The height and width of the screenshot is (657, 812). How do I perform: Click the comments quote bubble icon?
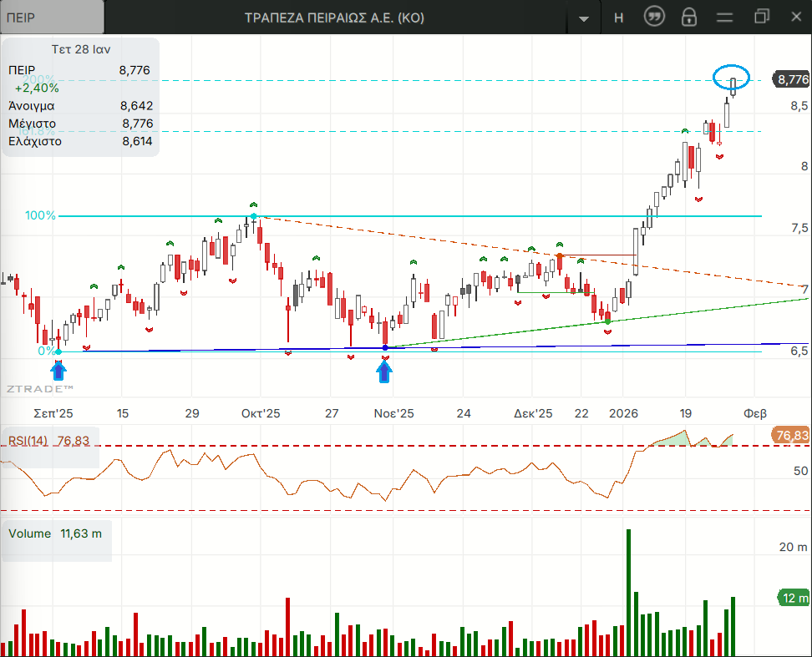[x=654, y=17]
